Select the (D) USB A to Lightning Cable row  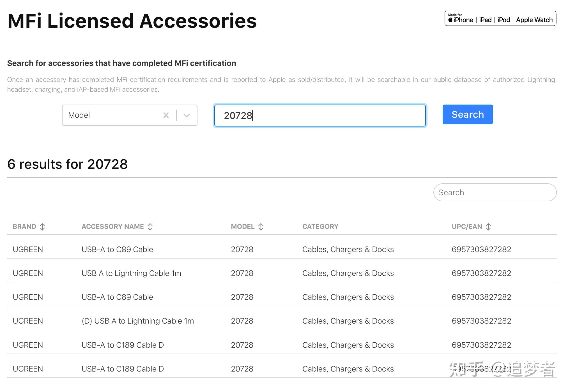point(138,321)
